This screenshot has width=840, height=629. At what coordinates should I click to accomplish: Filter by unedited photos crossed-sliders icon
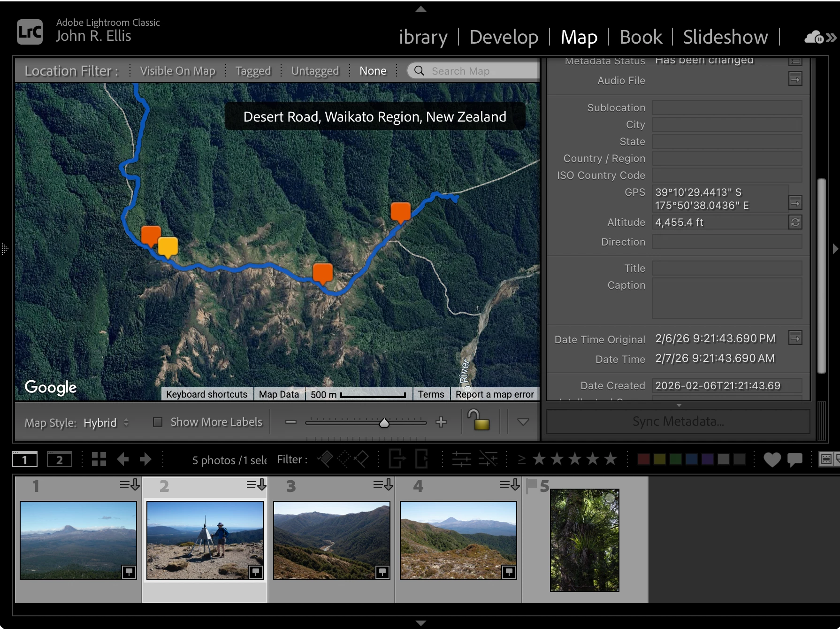488,459
